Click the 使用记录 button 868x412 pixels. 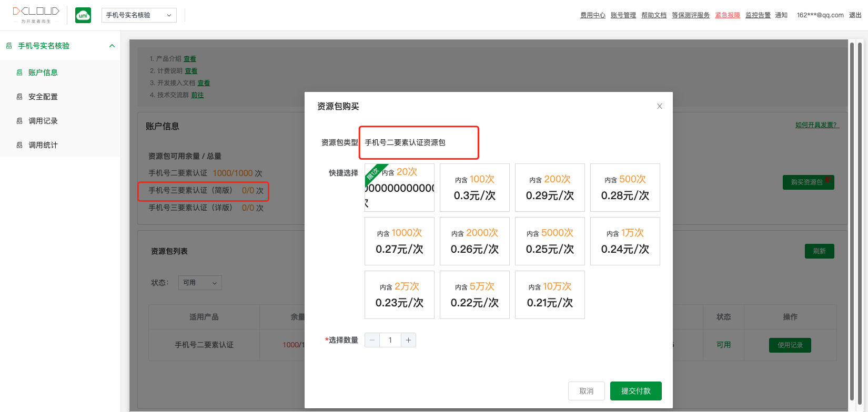(790, 345)
